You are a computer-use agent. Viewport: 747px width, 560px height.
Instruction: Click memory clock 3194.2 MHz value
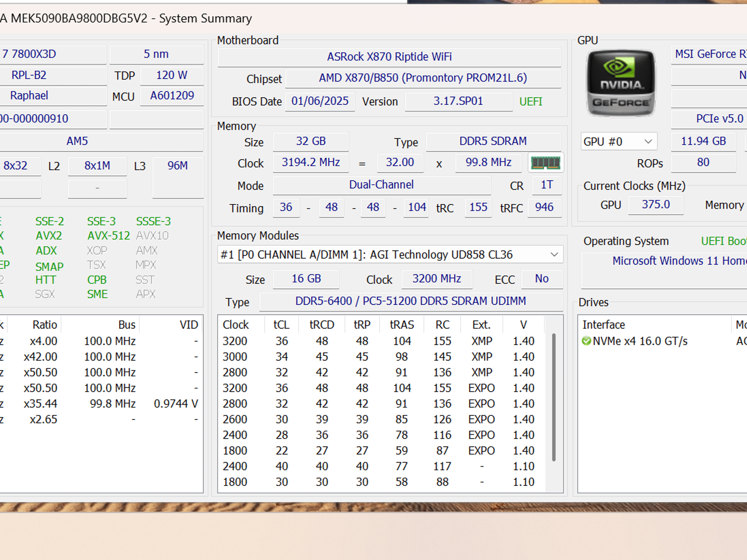(311, 163)
